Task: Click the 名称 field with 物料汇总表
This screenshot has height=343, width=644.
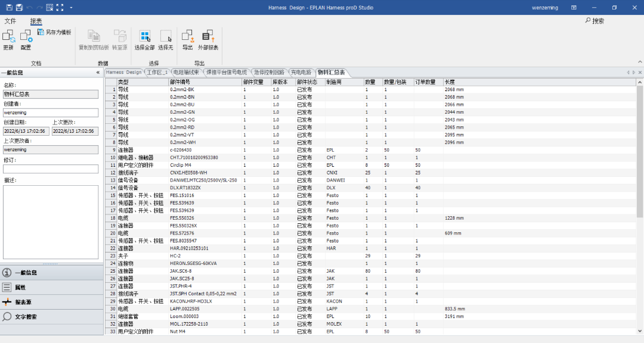Action: (x=51, y=94)
